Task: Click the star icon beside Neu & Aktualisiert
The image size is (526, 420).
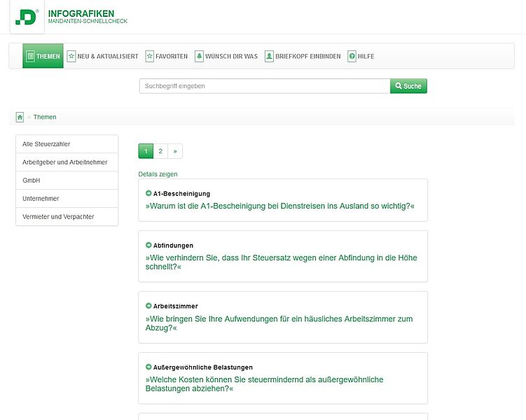Action: (x=71, y=56)
